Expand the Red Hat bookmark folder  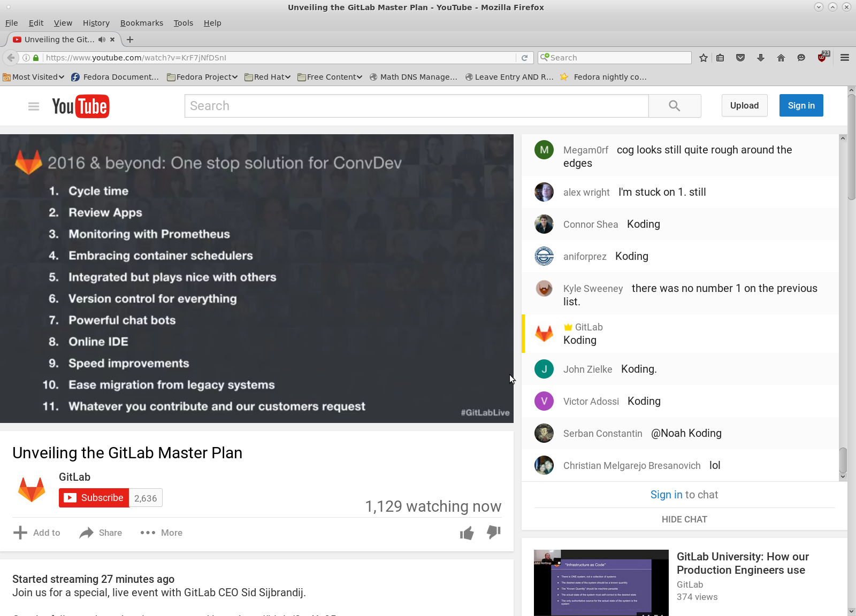pyautogui.click(x=267, y=77)
